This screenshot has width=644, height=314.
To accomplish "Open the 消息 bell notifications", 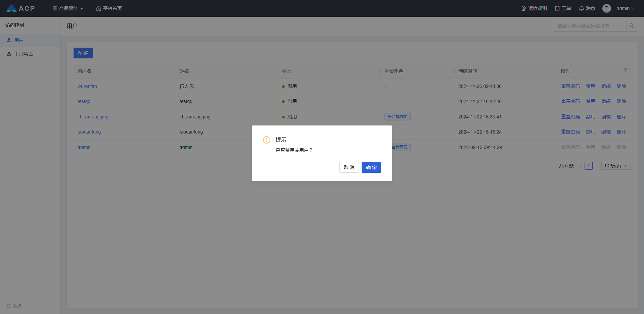I will point(587,8).
